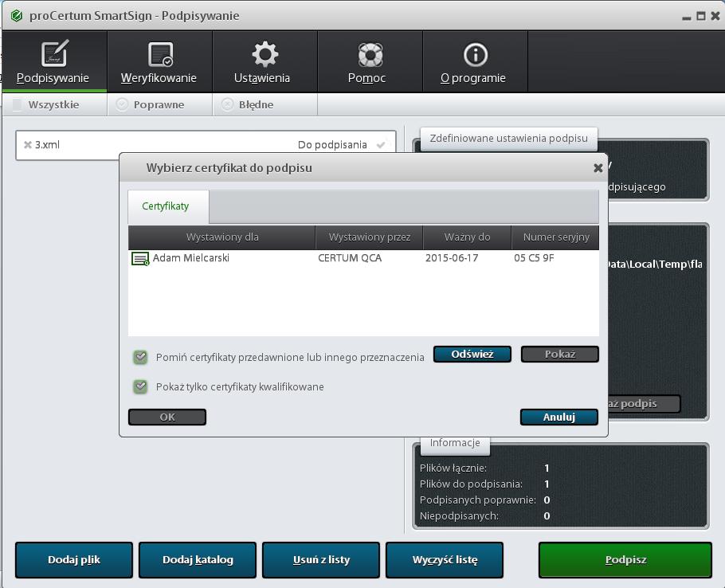
Task: Open O programie info section
Action: point(474,63)
